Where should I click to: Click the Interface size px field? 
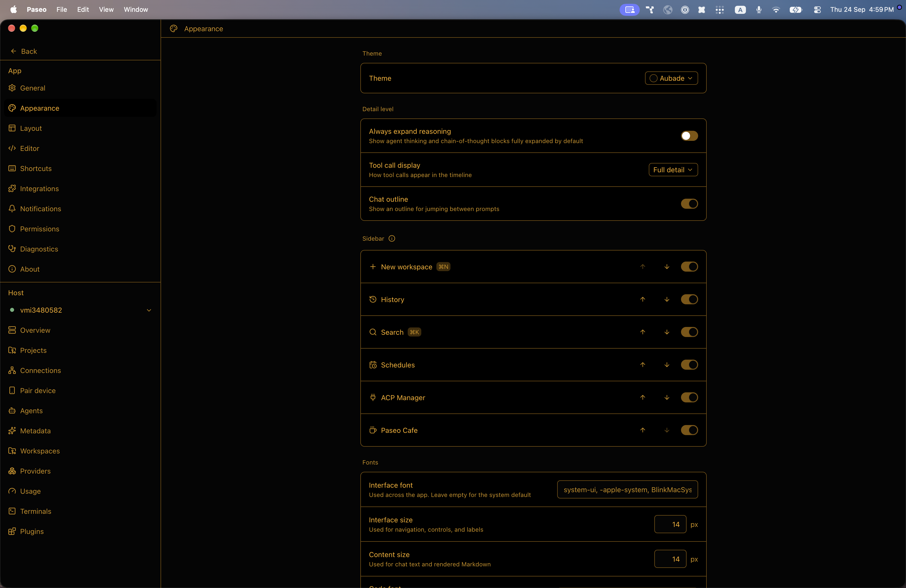pyautogui.click(x=670, y=524)
